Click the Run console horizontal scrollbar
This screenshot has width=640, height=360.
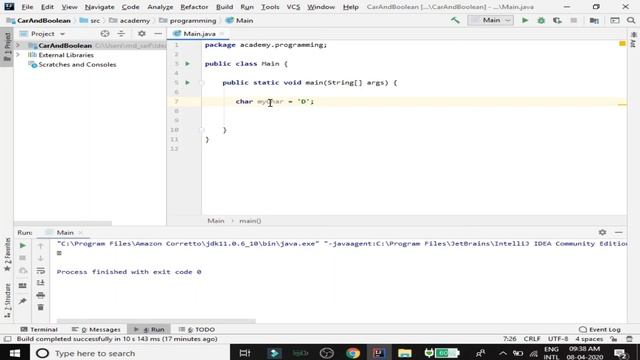[x=156, y=321]
